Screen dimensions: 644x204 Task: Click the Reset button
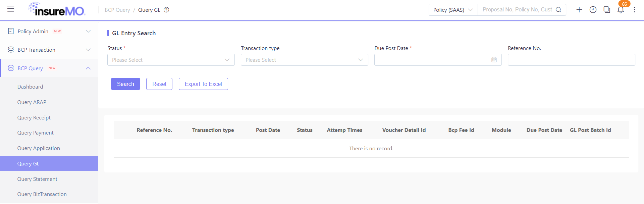159,84
